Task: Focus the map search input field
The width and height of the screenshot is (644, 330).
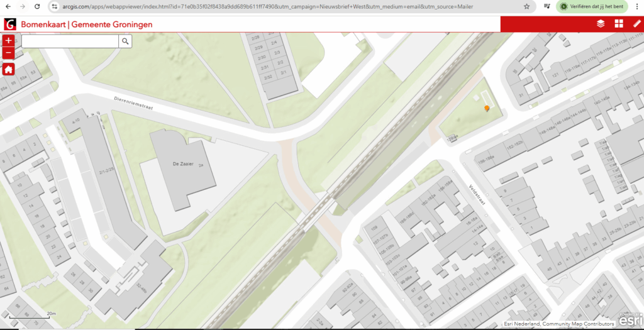Action: tap(70, 41)
